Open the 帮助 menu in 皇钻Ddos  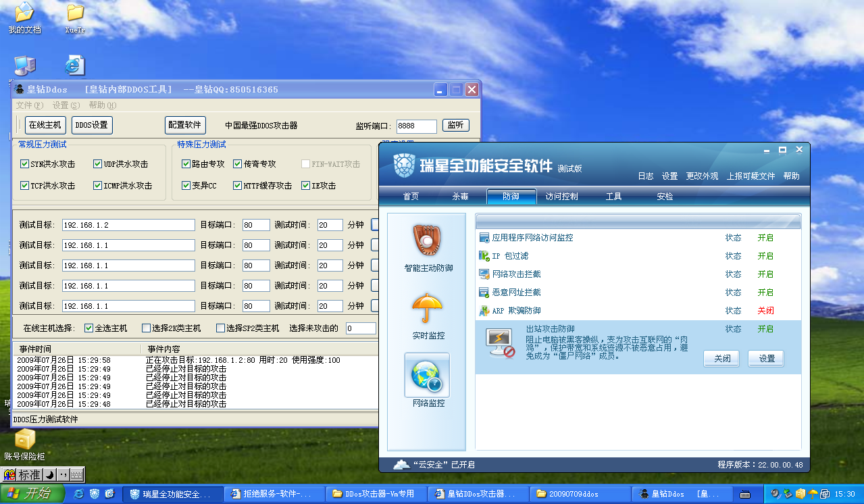(102, 105)
